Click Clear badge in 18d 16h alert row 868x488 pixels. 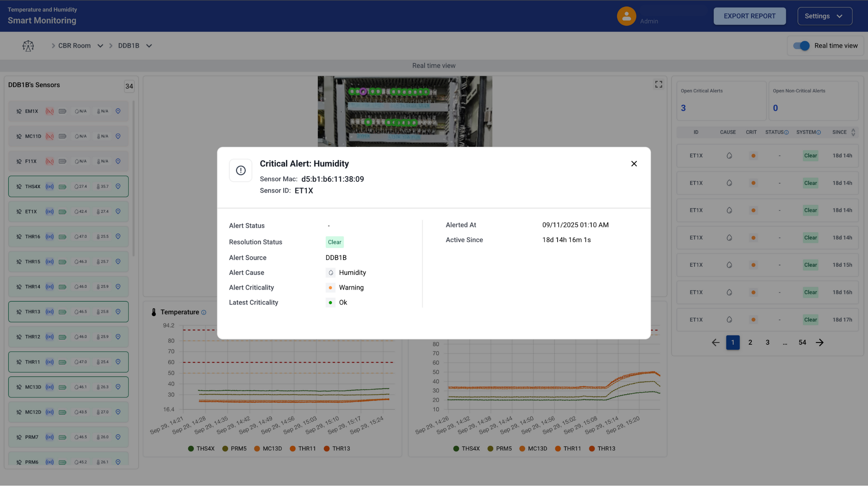[x=810, y=292]
